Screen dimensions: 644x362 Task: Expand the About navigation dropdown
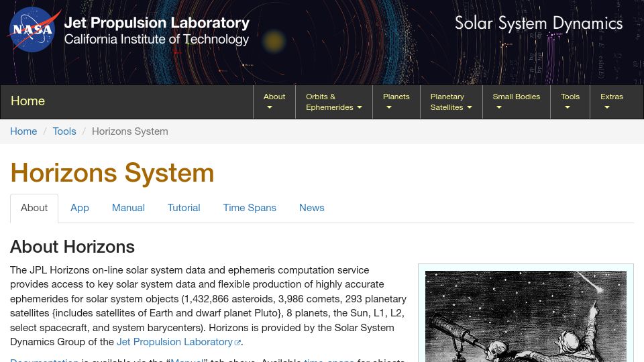click(274, 102)
